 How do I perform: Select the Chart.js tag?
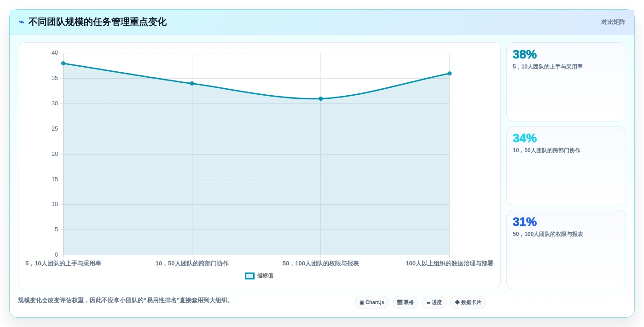[372, 303]
